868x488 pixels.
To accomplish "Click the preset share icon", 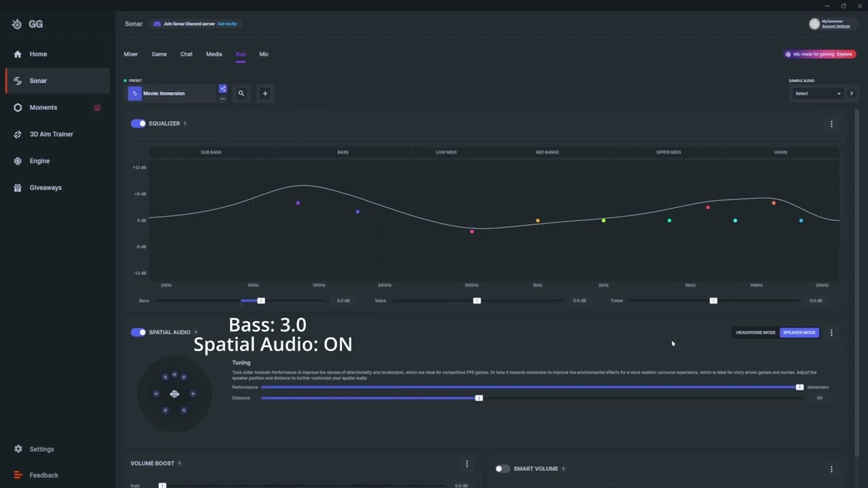I will tap(222, 89).
